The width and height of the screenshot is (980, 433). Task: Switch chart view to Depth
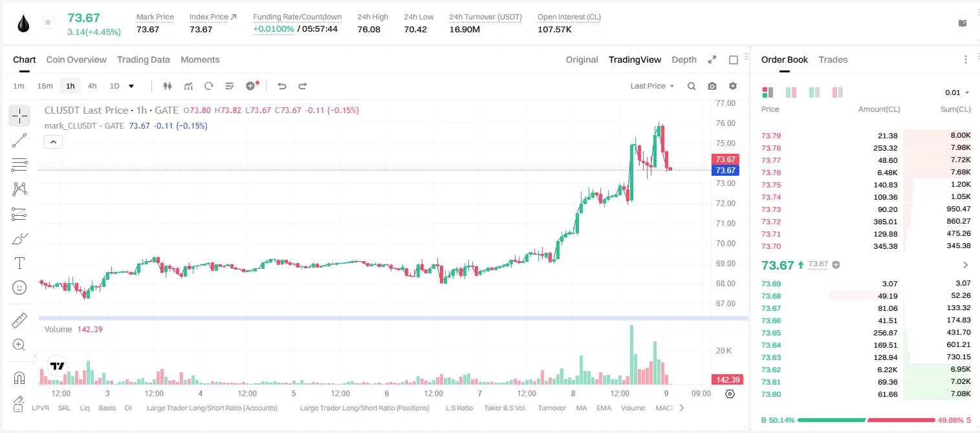pos(684,59)
